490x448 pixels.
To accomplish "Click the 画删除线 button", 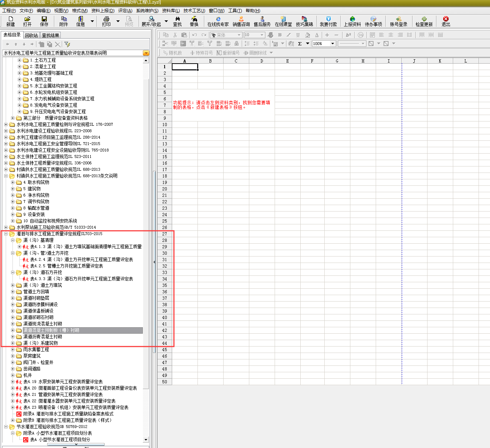I will 255,53.
